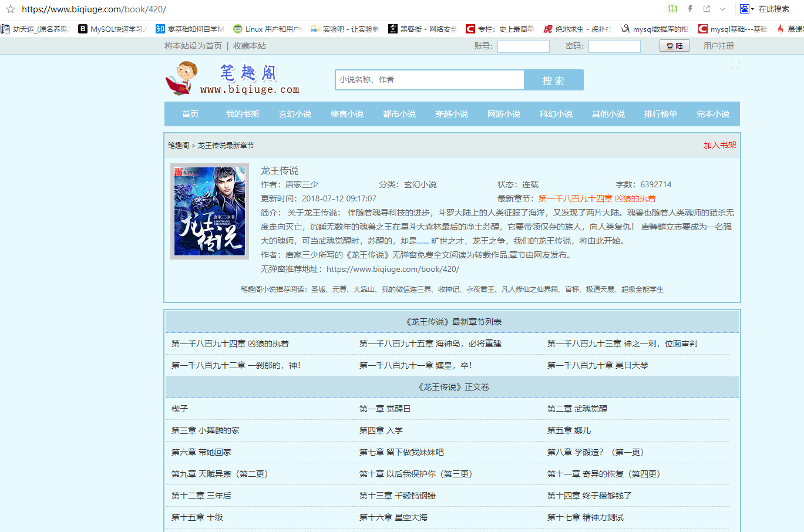Open 完本小说 in navigation bar

point(713,114)
